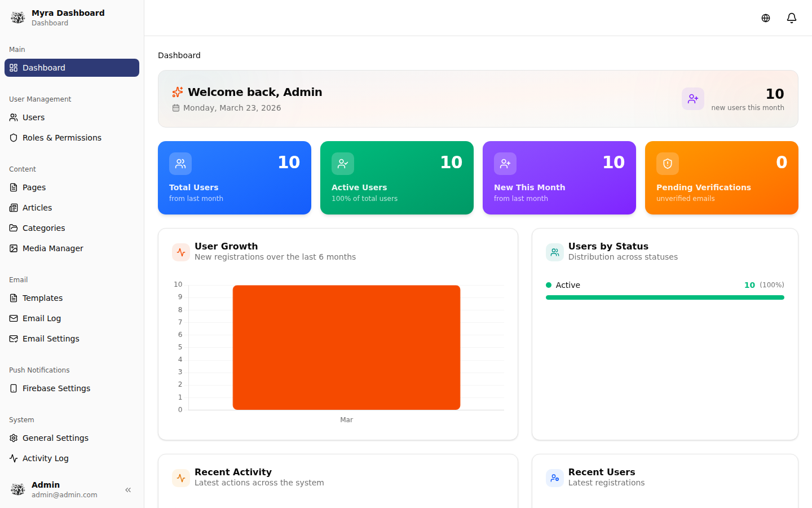Click the Total Users label

tap(193, 187)
